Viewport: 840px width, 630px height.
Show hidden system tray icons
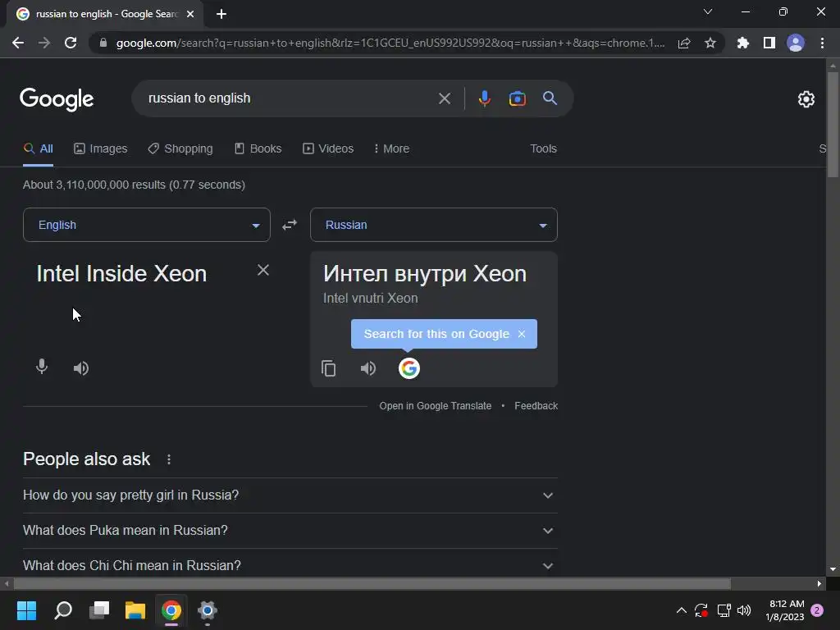coord(682,610)
